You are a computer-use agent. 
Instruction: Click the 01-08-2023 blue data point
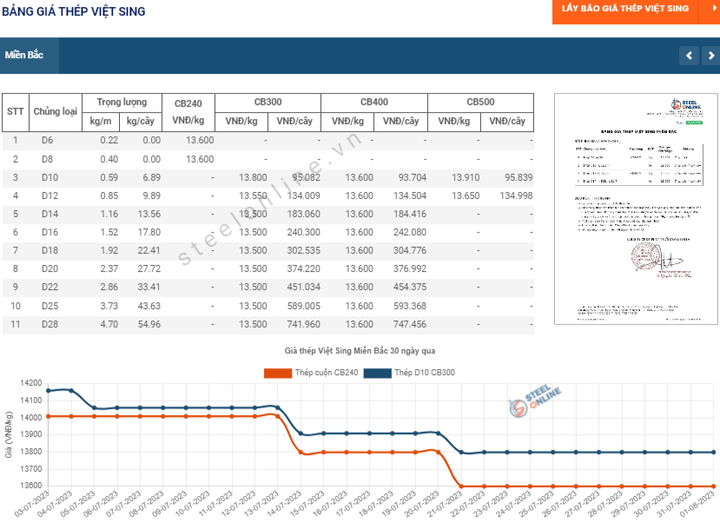click(x=714, y=452)
